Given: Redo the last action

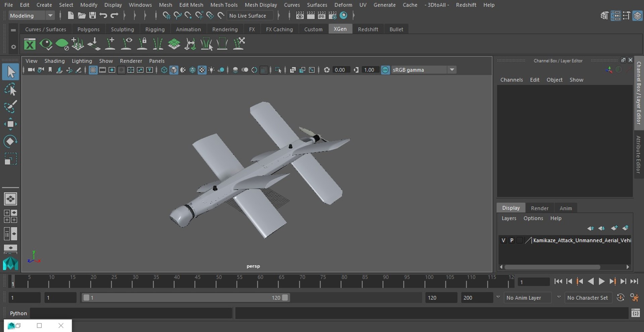Looking at the screenshot, I should pyautogui.click(x=114, y=15).
